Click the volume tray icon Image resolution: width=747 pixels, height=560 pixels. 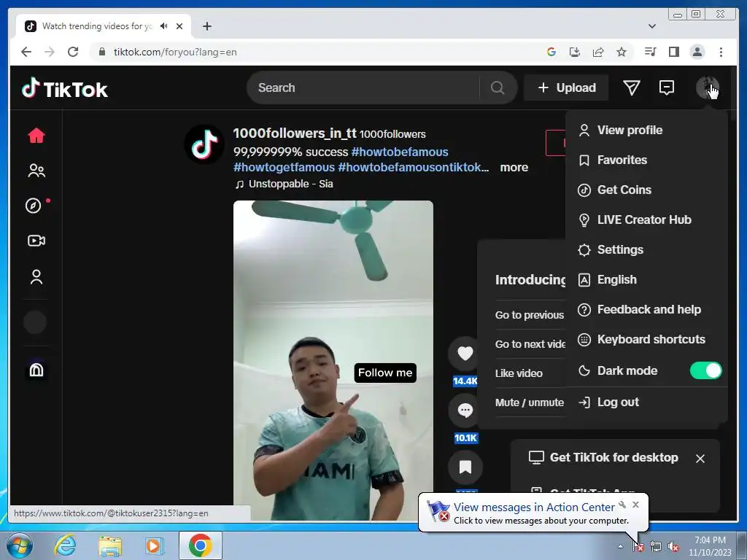click(673, 547)
